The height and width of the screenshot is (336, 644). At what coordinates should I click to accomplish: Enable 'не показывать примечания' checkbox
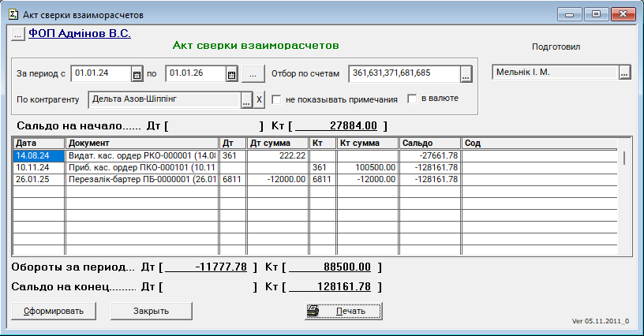coord(277,99)
